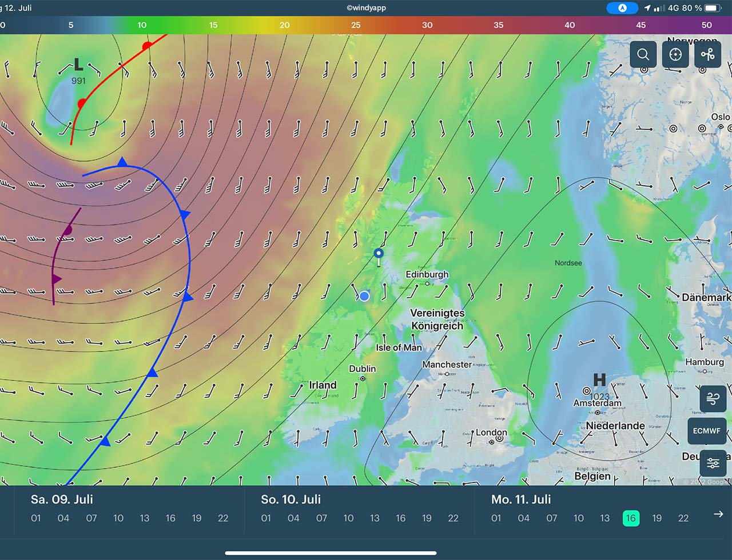The width and height of the screenshot is (732, 560).
Task: Tap the Isle of Man label
Action: coord(399,347)
